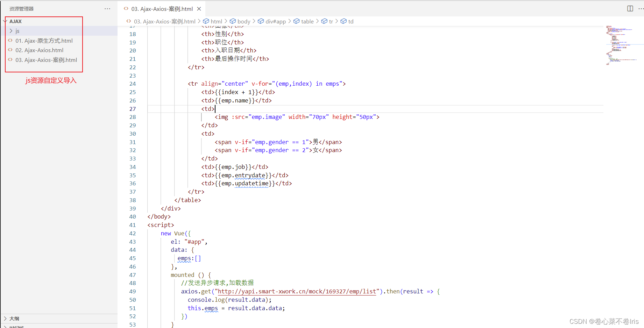Click cube icon before table breadcrumb
This screenshot has width=644, height=328.
click(x=296, y=21)
